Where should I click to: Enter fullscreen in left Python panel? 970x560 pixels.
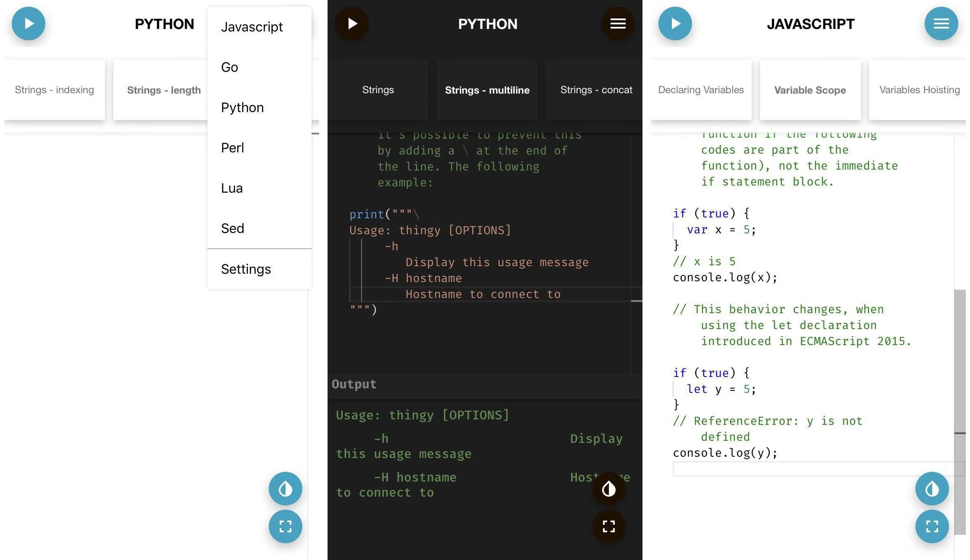pos(286,526)
